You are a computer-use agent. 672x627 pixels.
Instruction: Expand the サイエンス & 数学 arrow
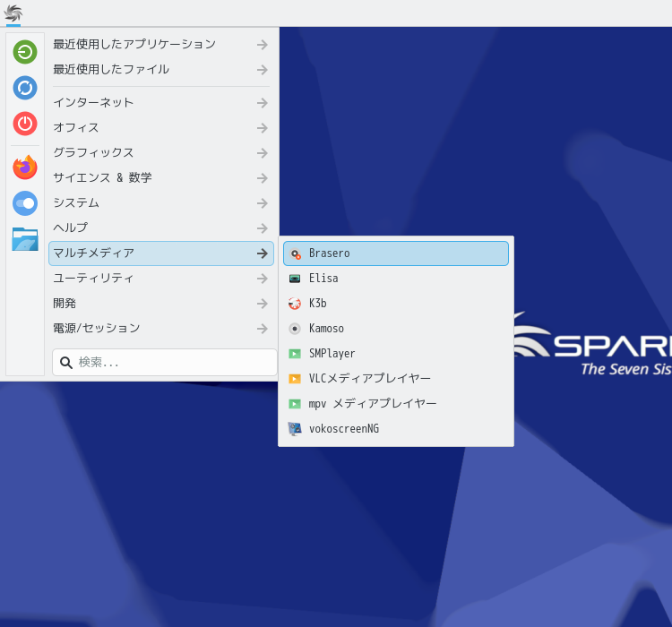click(263, 178)
